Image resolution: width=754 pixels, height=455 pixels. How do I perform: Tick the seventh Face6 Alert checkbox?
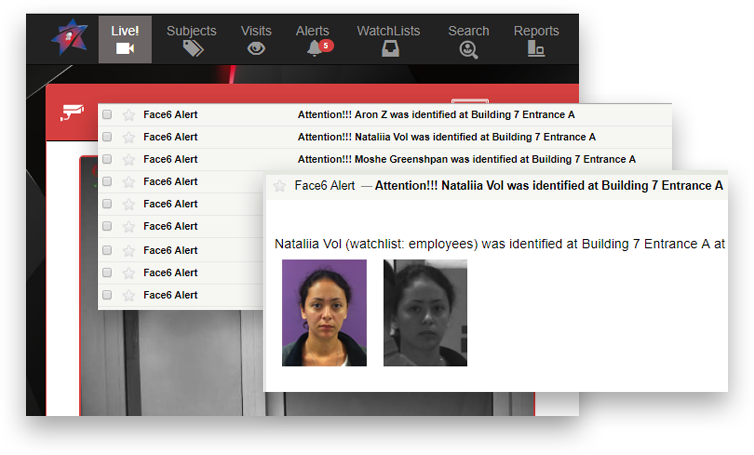click(107, 250)
